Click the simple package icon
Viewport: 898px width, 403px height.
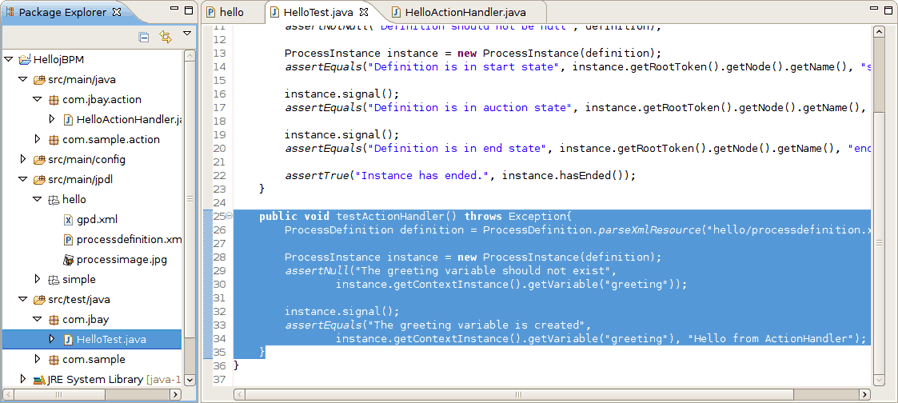(x=54, y=280)
